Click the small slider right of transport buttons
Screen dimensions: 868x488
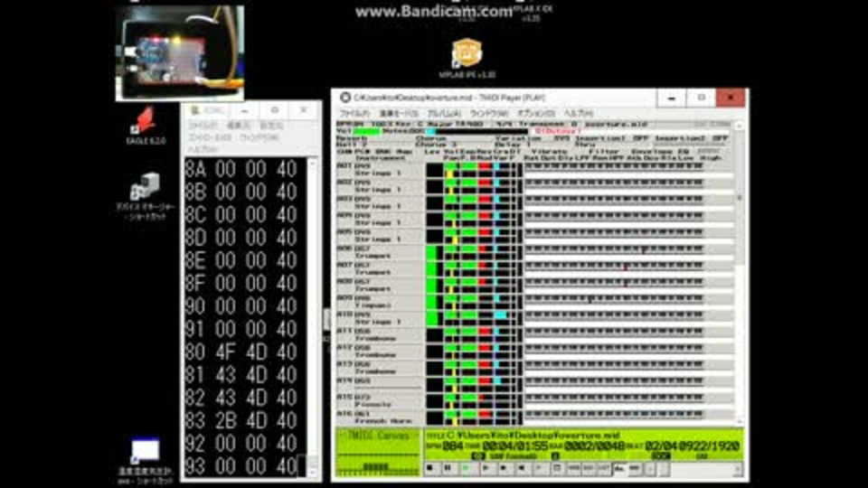663,469
